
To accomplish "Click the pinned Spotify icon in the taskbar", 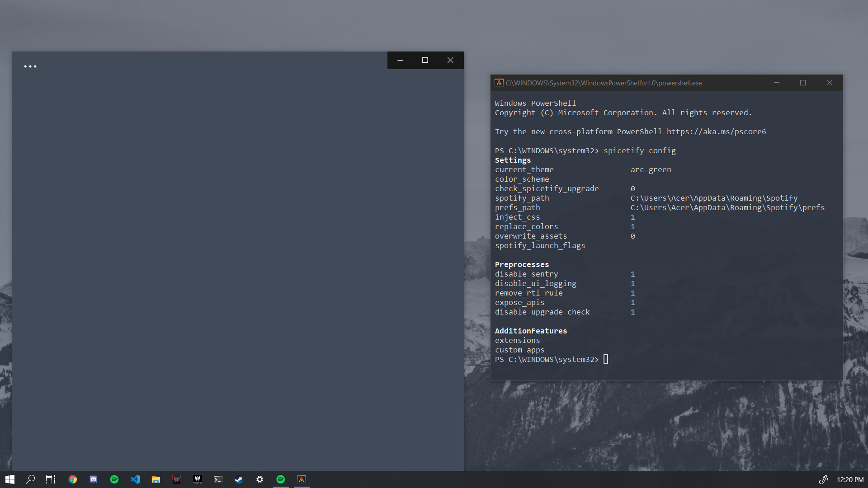I will coord(114,479).
